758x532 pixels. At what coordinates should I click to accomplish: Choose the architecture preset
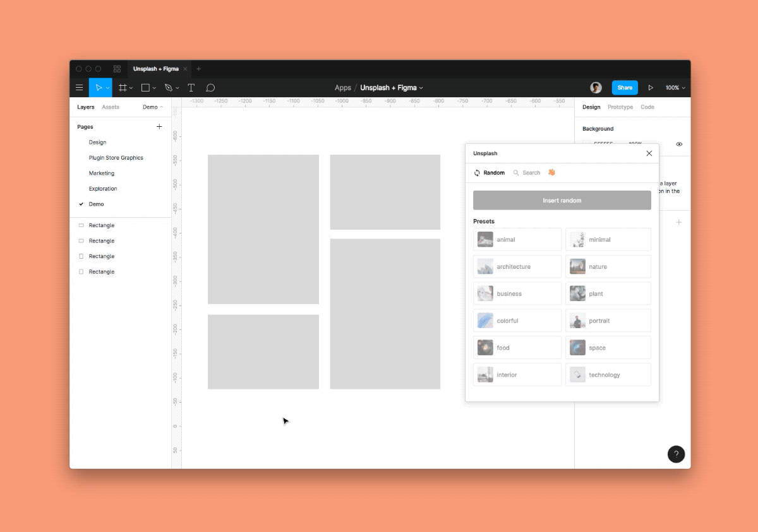click(517, 267)
